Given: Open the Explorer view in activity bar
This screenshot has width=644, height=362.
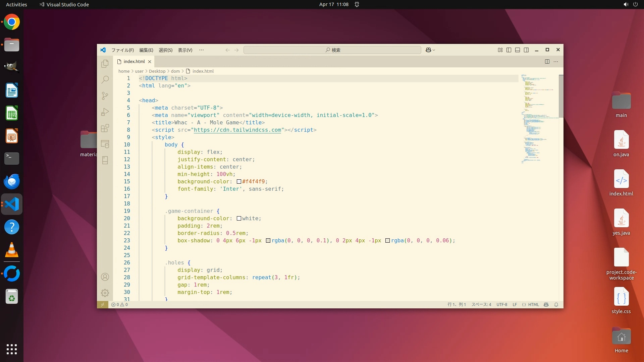Looking at the screenshot, I should (105, 63).
